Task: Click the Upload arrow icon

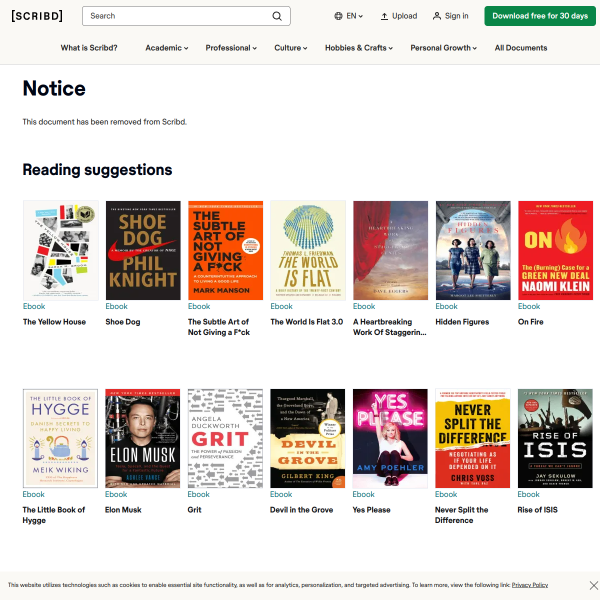Action: [384, 16]
